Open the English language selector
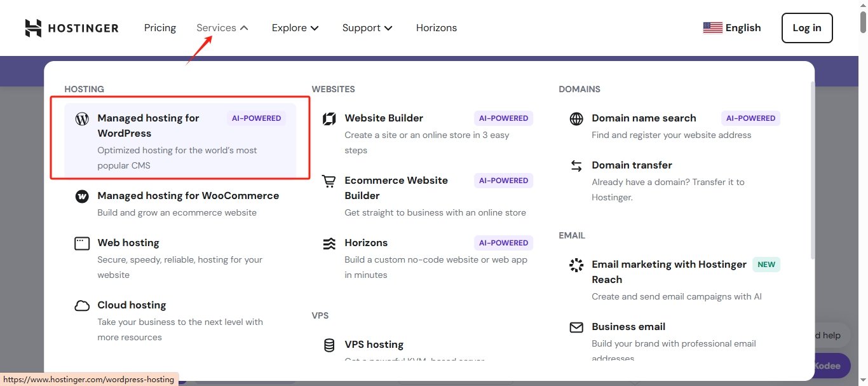The width and height of the screenshot is (868, 386). (732, 28)
